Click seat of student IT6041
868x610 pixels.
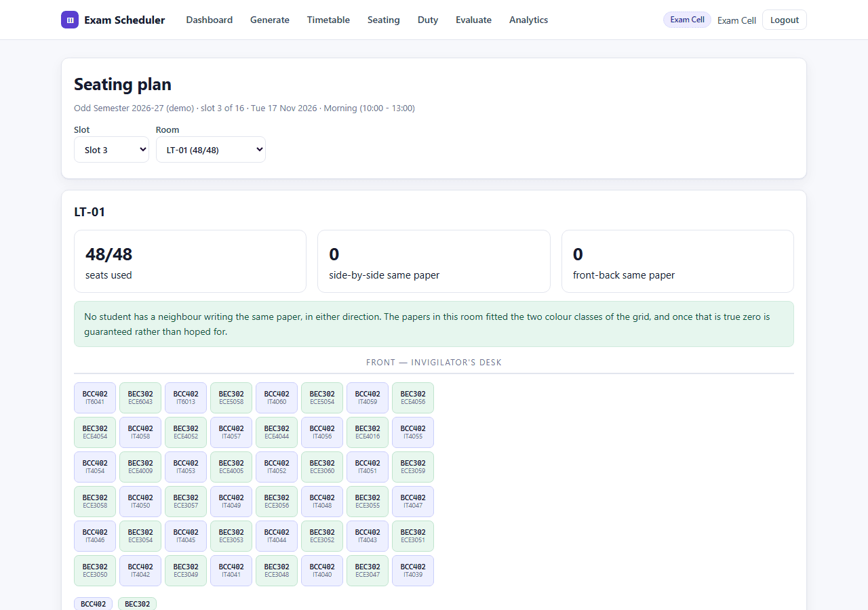pyautogui.click(x=95, y=398)
